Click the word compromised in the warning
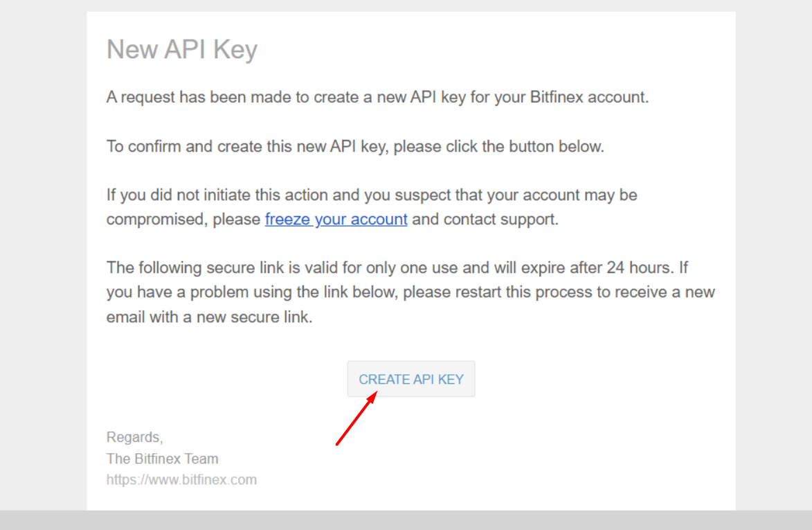Screen dimensions: 812x530 pyautogui.click(x=156, y=220)
